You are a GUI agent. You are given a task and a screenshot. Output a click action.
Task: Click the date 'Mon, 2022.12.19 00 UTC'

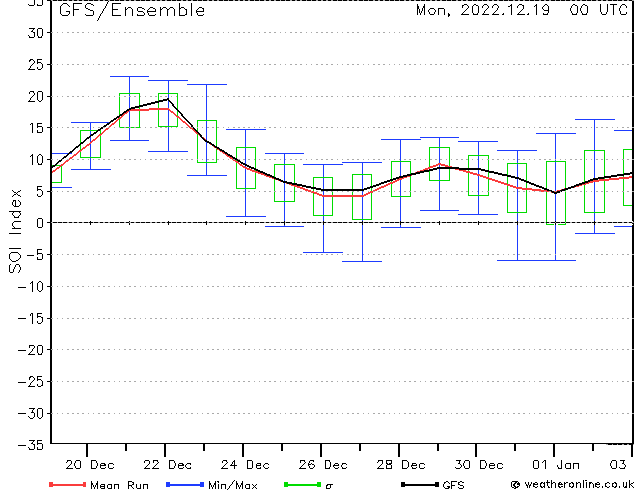tap(522, 10)
